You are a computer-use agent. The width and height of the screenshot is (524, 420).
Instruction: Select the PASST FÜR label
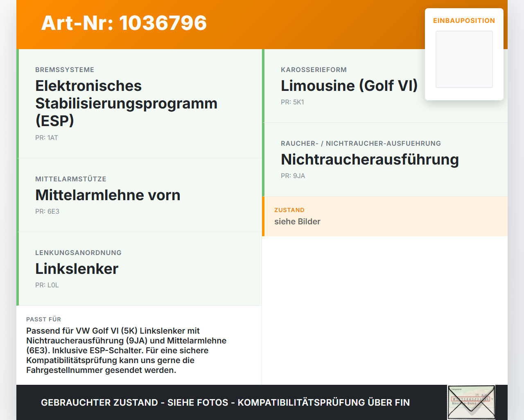43,319
